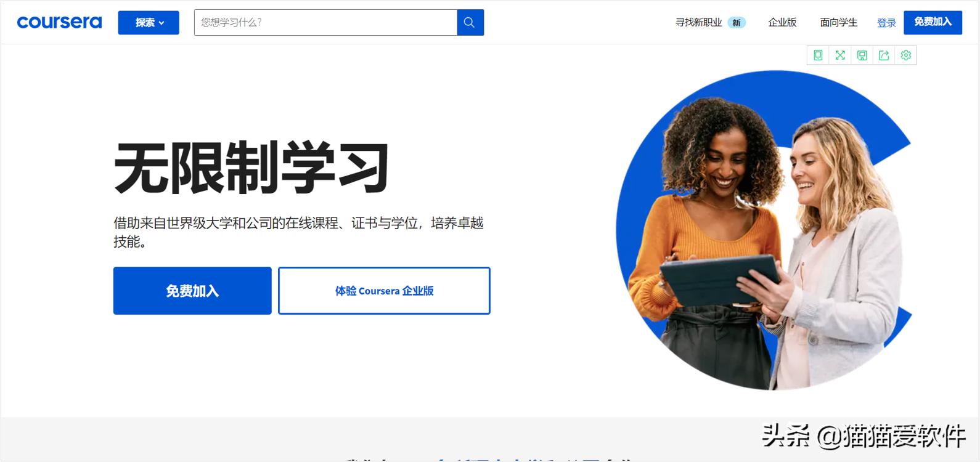Screen dimensions: 980x462
Task: Click the large hero 免费加入 button
Action: tap(192, 291)
